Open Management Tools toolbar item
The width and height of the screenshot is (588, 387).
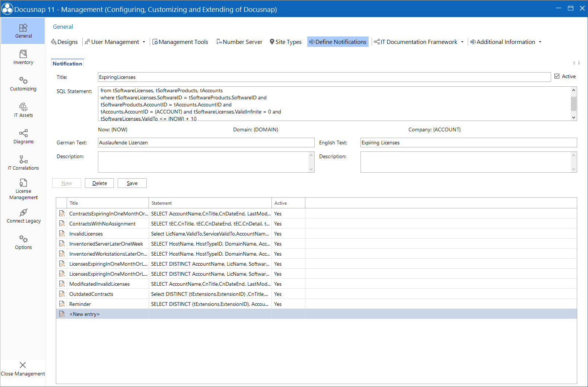[x=180, y=42]
